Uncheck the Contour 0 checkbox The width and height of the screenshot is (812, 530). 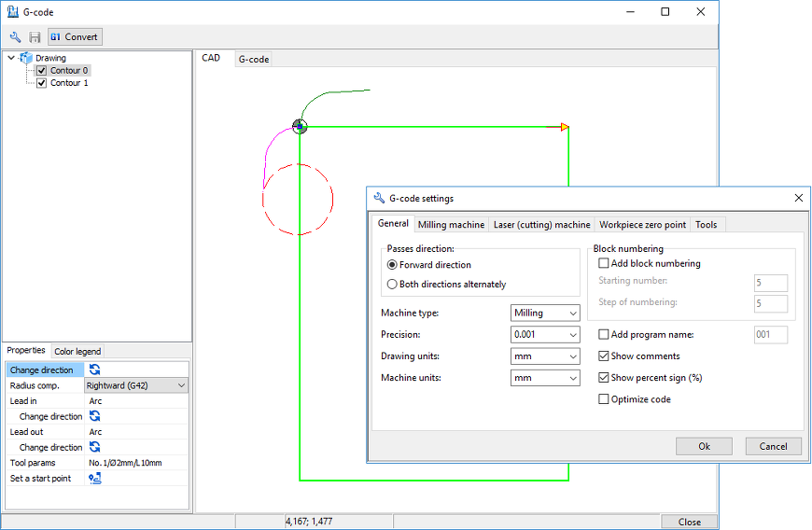(x=42, y=70)
